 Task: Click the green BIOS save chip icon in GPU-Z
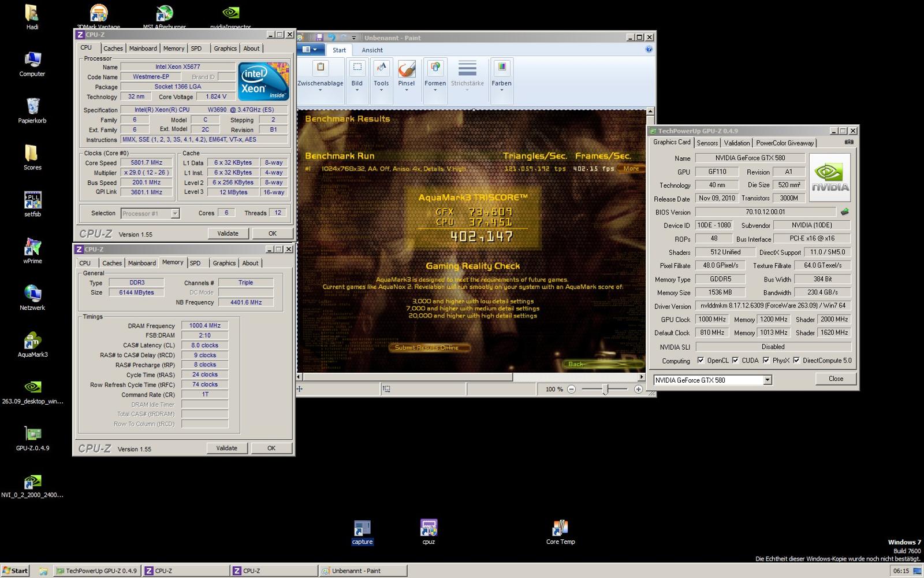pyautogui.click(x=845, y=212)
